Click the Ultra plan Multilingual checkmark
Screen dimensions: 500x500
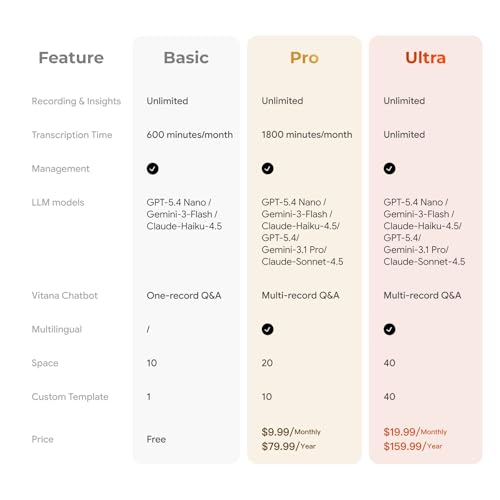(x=389, y=329)
